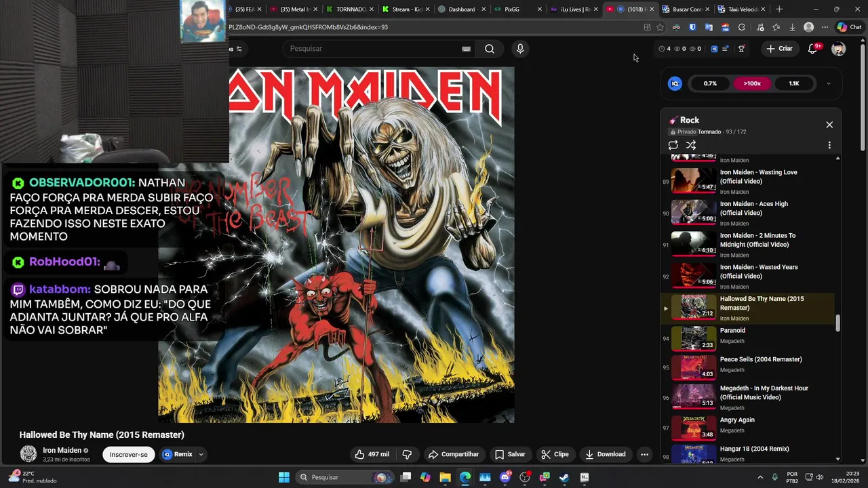Toggle playlist loop

click(x=673, y=145)
